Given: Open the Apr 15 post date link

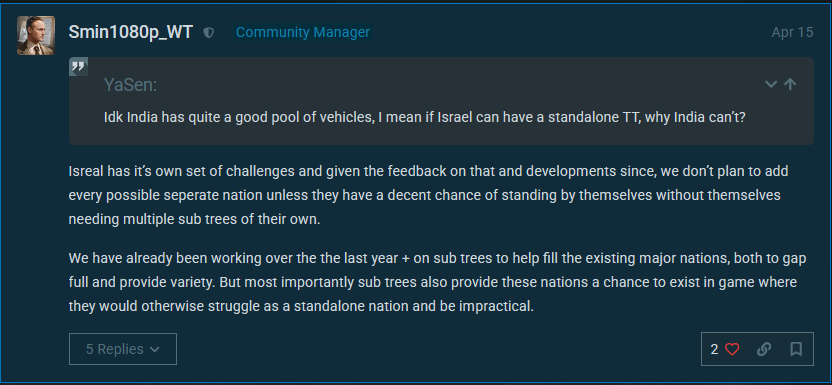Looking at the screenshot, I should click(x=792, y=32).
